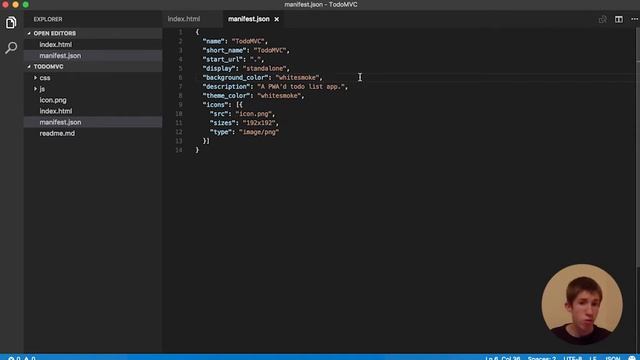Image resolution: width=640 pixels, height=360 pixels.
Task: Open icon.png in the file tree
Action: pyautogui.click(x=53, y=100)
